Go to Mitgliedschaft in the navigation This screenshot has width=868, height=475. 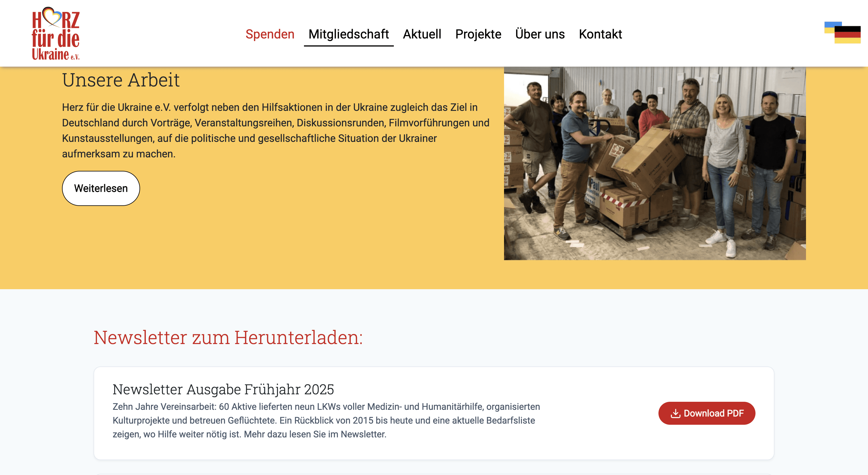coord(348,34)
